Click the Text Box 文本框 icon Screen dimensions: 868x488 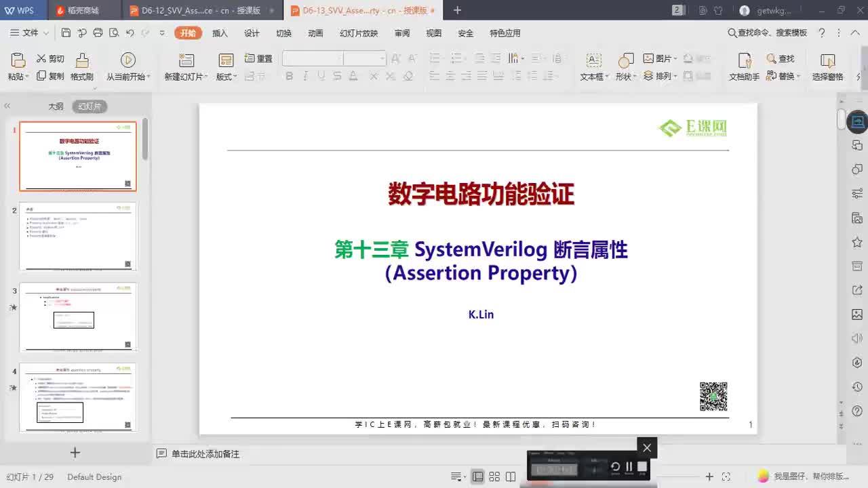pyautogui.click(x=593, y=60)
